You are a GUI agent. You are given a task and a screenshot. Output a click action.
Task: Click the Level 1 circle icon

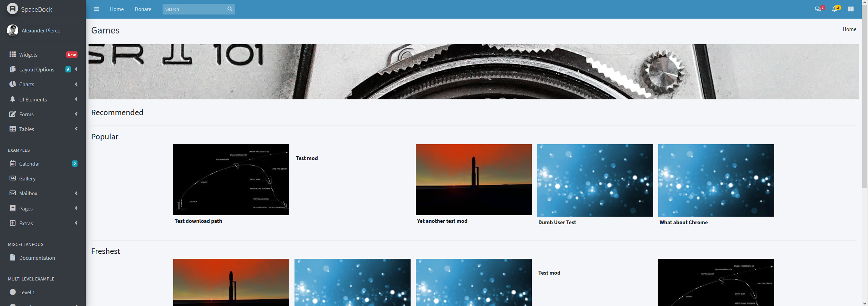(13, 292)
